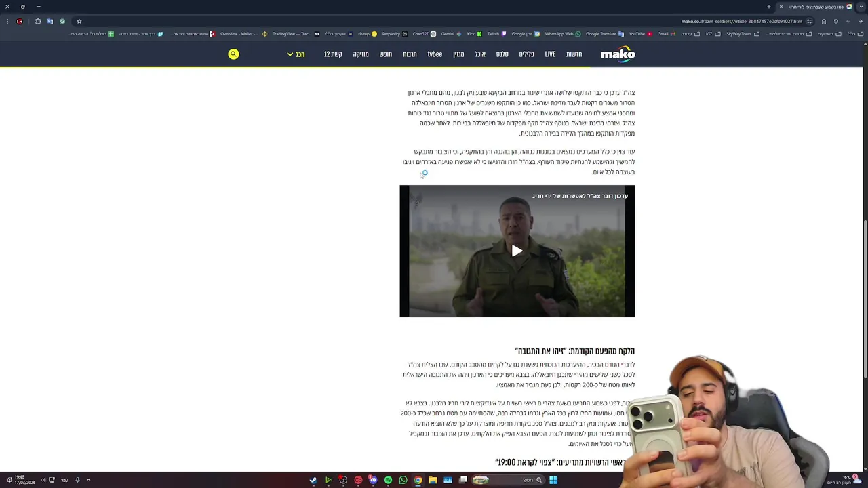Bookmark this page with the star icon
Viewport: 868px width, 488px height.
point(79,21)
